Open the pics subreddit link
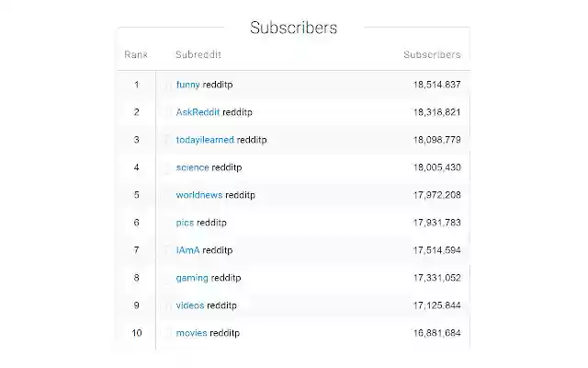Screen dimensions: 588x368 coord(185,223)
